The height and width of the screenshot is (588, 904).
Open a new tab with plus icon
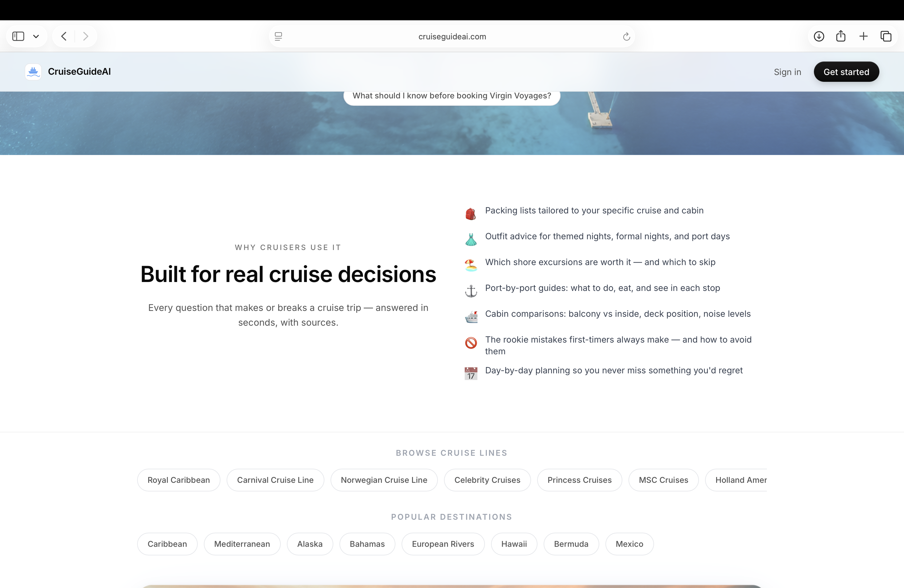point(863,37)
